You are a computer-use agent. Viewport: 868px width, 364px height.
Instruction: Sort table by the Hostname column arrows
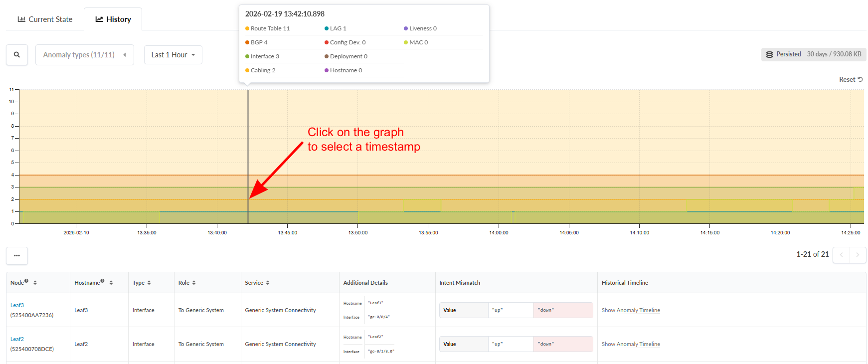111,283
